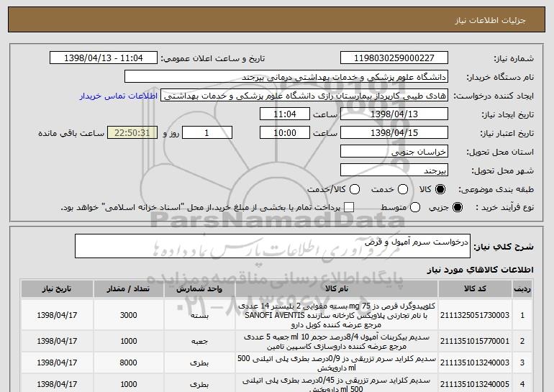
Task: Click the کلوپیدوگرل product name in row 1
Action: [337, 315]
